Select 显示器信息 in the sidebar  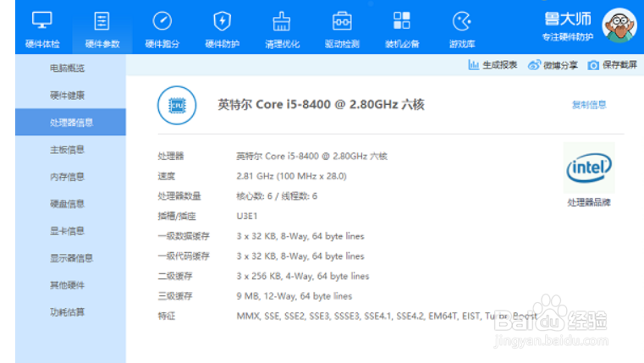click(70, 258)
